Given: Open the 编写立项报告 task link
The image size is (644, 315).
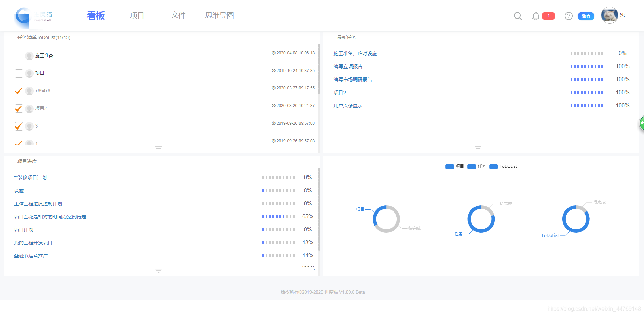Looking at the screenshot, I should [347, 66].
